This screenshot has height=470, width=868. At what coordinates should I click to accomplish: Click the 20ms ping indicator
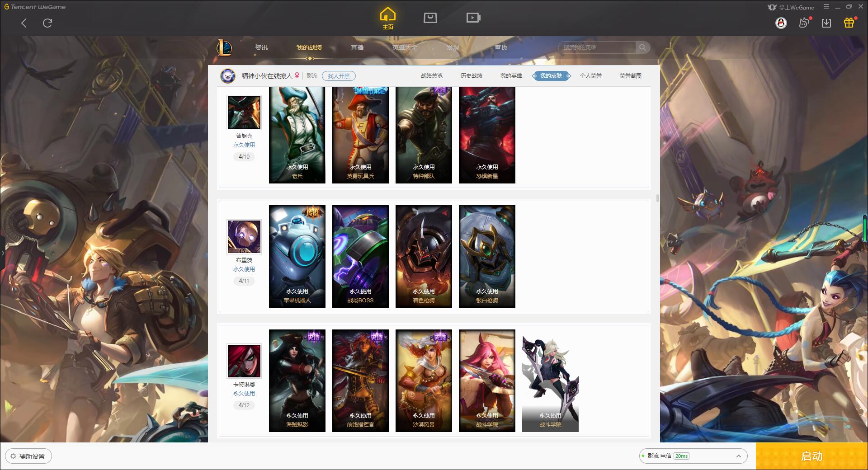click(681, 456)
